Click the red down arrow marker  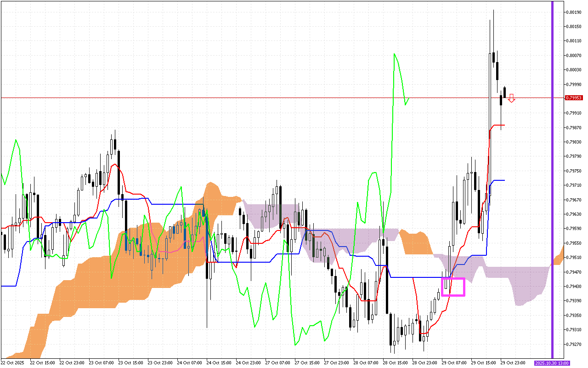click(511, 98)
